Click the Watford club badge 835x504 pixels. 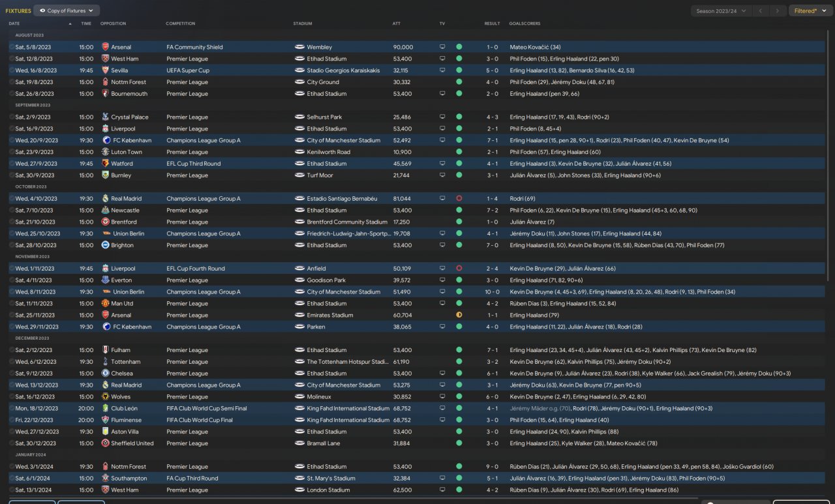[x=106, y=164]
